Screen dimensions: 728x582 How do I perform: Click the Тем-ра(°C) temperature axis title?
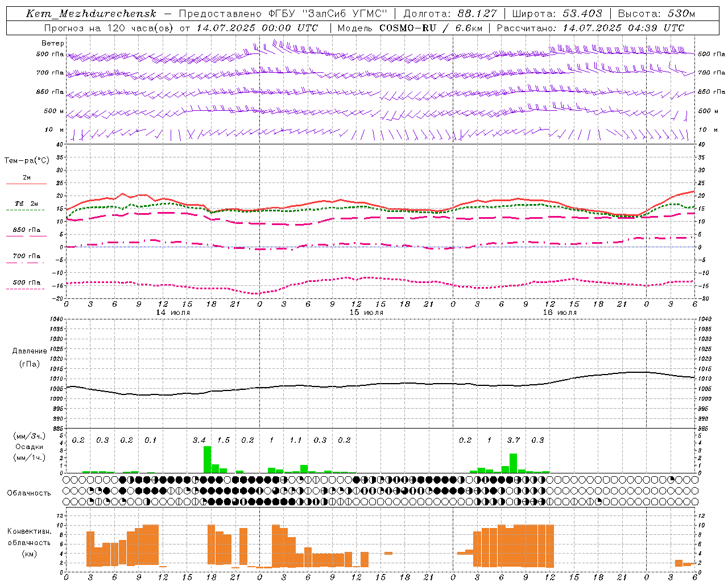pos(27,161)
